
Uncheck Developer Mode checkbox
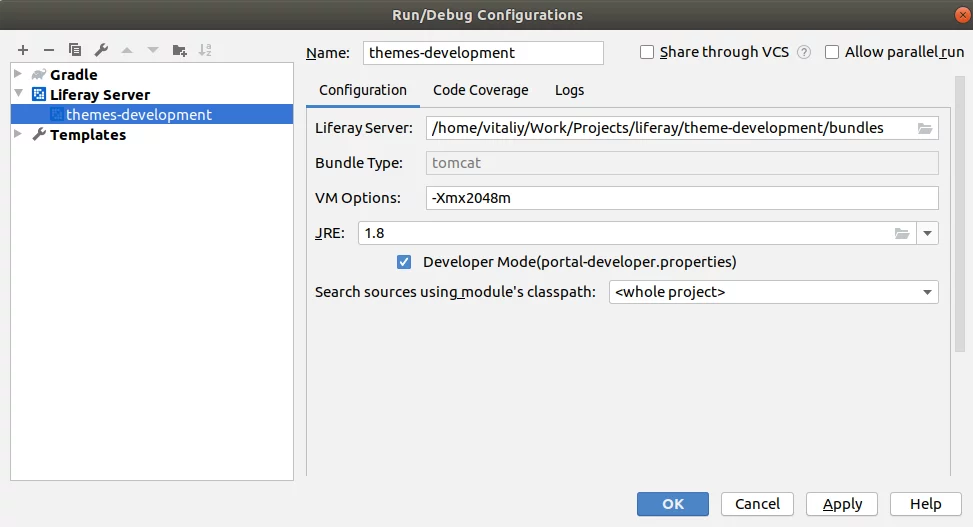tap(404, 262)
